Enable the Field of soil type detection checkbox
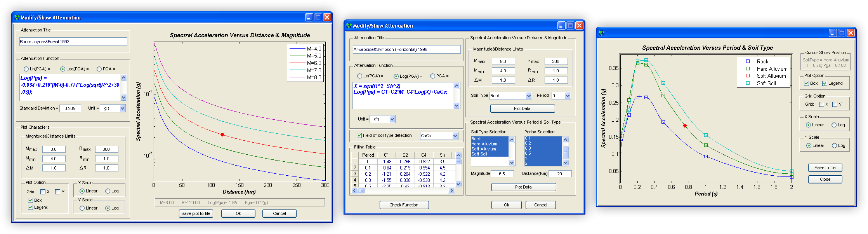 (x=359, y=136)
